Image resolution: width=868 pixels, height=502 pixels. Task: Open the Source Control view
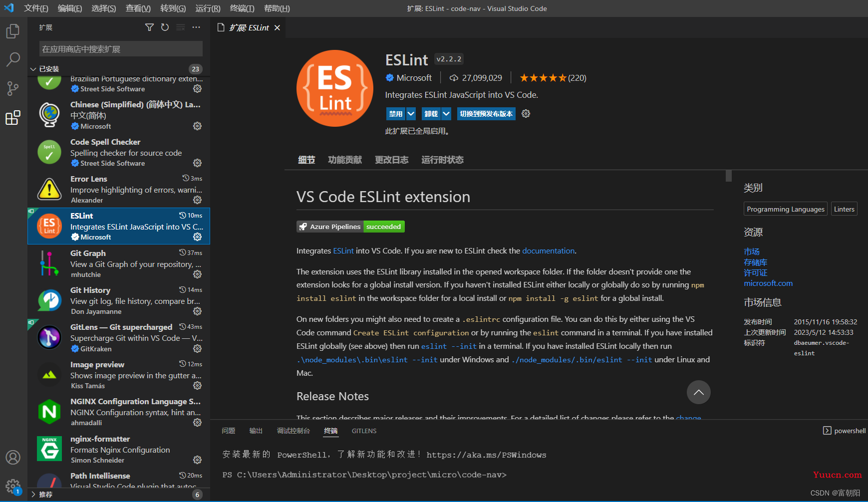tap(13, 89)
